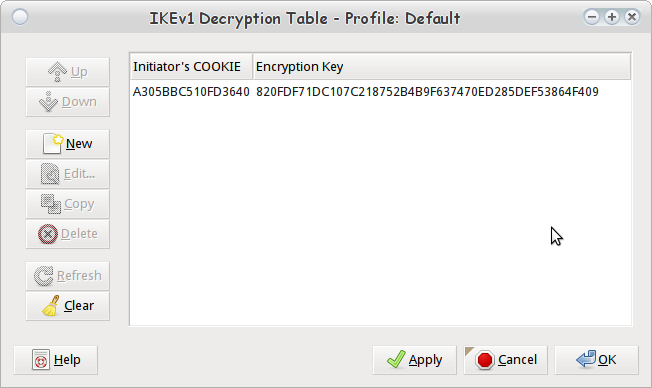652x388 pixels.
Task: Sort by Initiator's COOKIE column header
Action: (x=191, y=67)
